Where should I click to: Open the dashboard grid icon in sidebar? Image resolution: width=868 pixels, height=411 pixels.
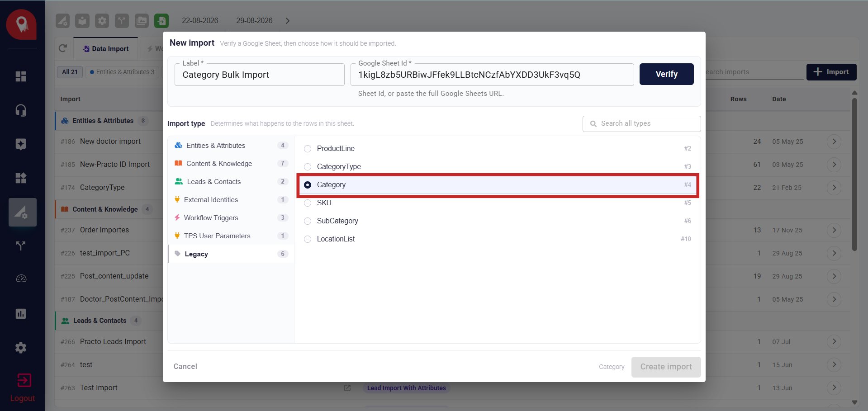(x=21, y=76)
